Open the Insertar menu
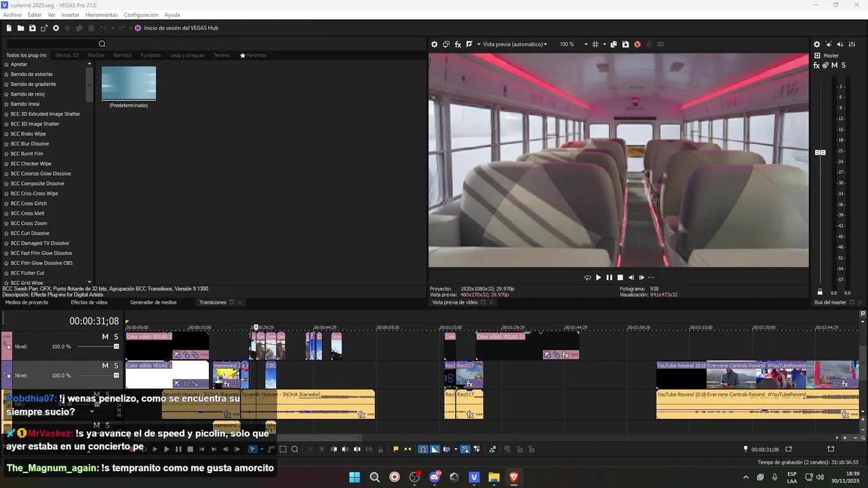This screenshot has width=868, height=488. click(x=70, y=15)
